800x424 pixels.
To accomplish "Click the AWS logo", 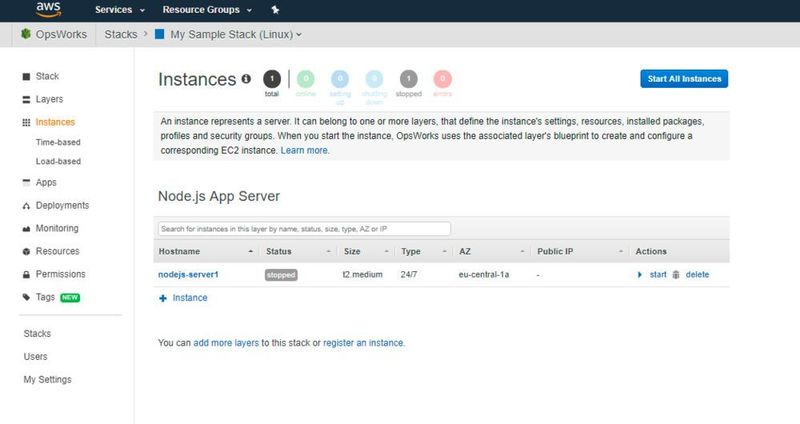I will (48, 9).
